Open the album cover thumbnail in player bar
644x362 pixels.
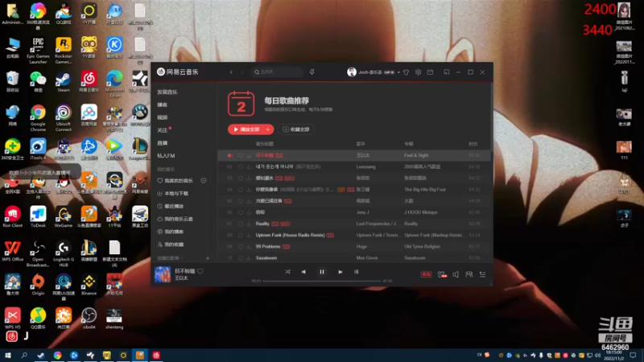tap(163, 274)
